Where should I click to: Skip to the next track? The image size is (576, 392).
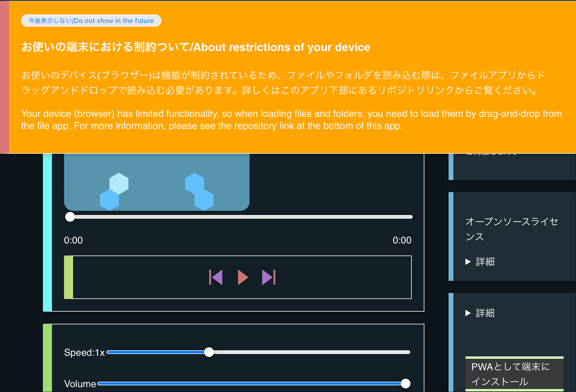269,277
